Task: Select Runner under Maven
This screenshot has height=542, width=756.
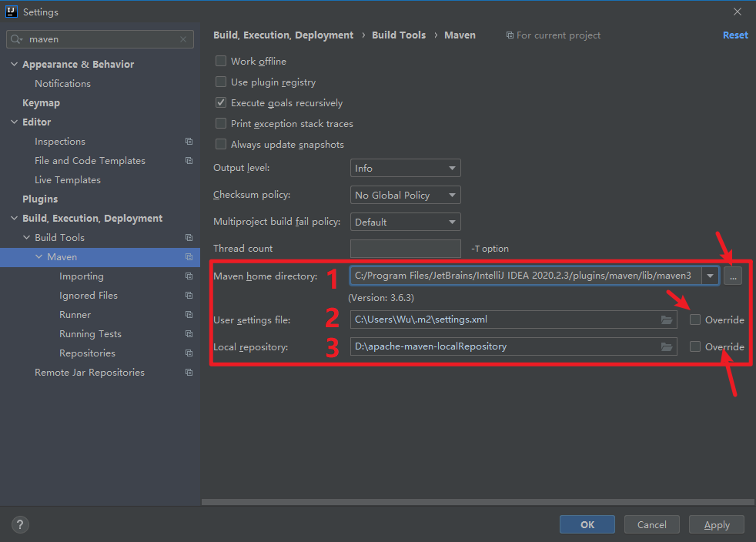Action: (75, 315)
